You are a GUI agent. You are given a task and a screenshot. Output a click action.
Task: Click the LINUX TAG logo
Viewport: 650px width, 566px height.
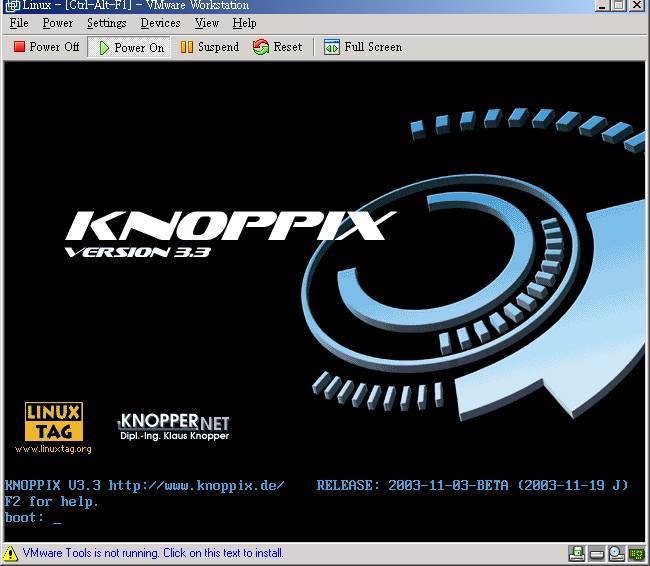point(54,421)
